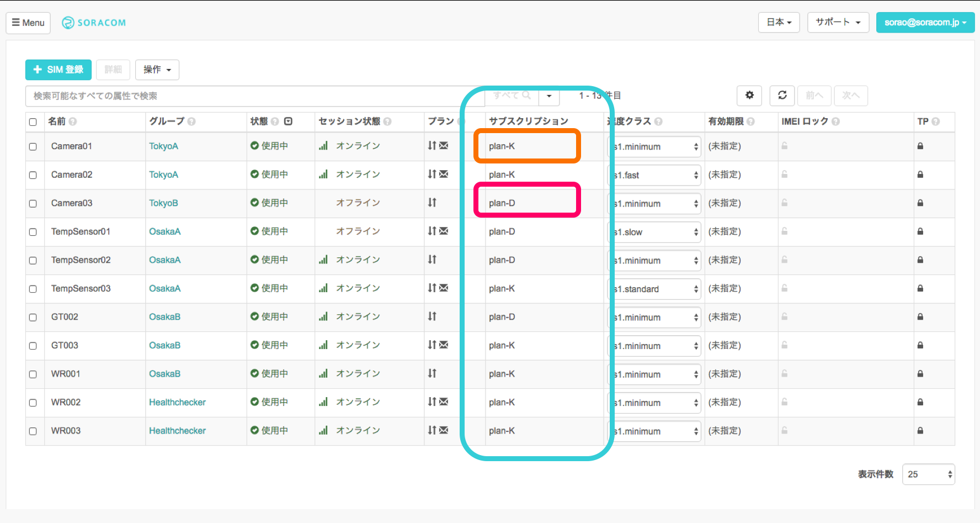Click the signal strength icon for Camera01
The height and width of the screenshot is (523, 980).
323,146
